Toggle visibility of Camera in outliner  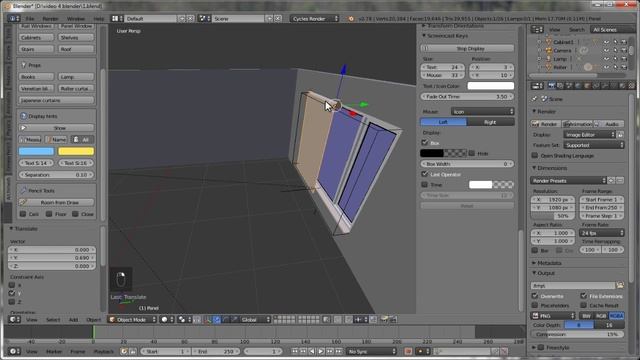607,50
